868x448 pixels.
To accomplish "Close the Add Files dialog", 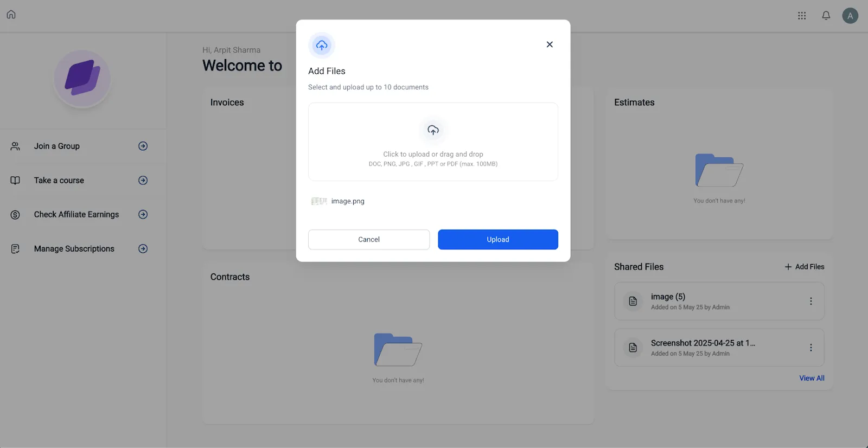I will point(550,44).
